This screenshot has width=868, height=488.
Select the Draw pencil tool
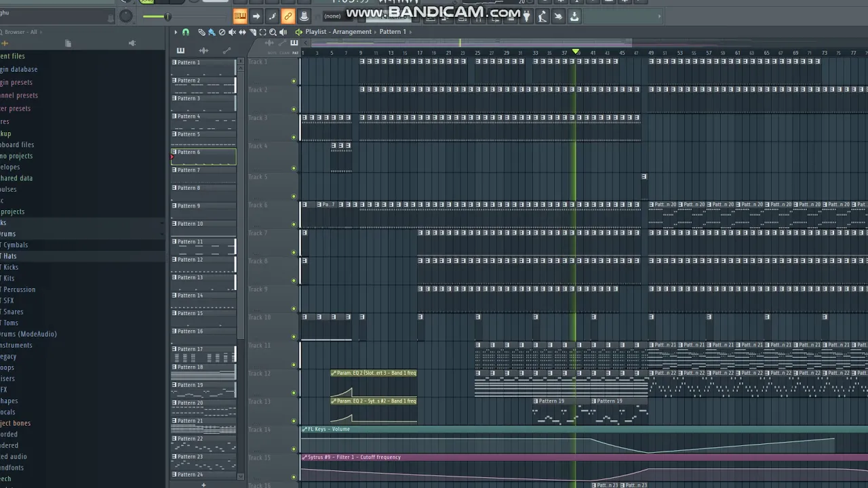[x=201, y=32]
